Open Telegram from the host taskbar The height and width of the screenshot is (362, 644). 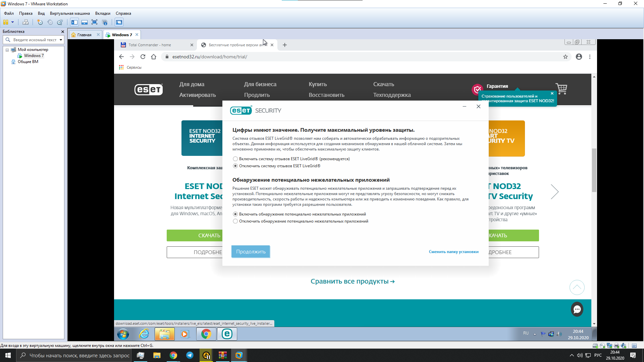point(190,355)
